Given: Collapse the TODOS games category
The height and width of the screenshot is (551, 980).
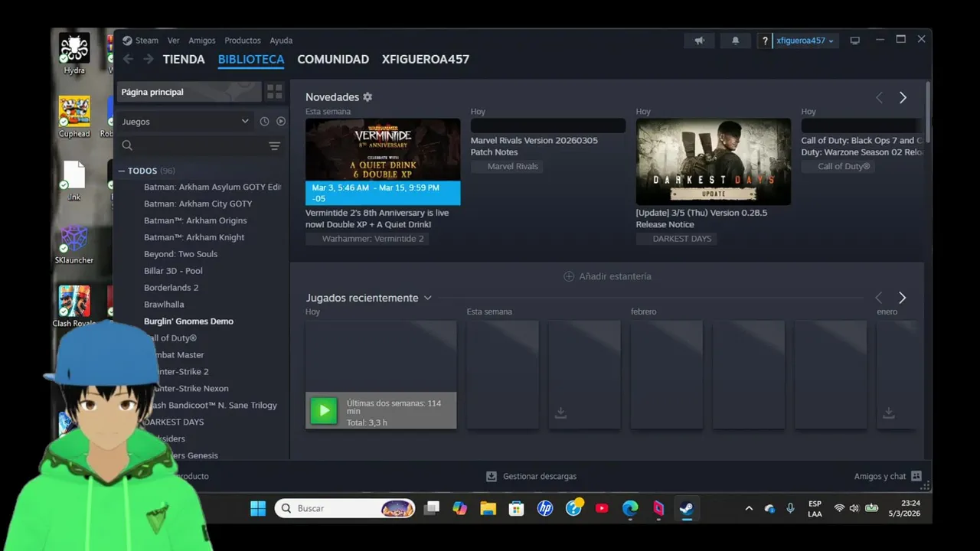Looking at the screenshot, I should click(x=122, y=171).
